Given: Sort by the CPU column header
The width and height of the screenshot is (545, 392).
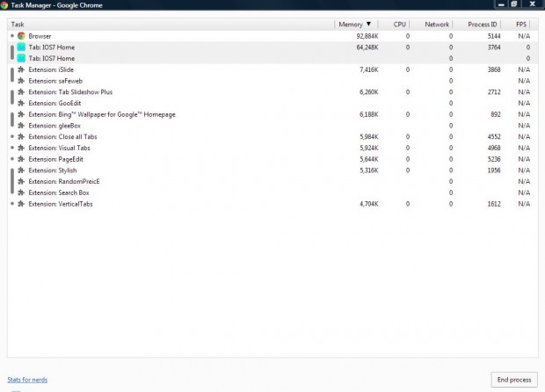Looking at the screenshot, I should [394, 25].
